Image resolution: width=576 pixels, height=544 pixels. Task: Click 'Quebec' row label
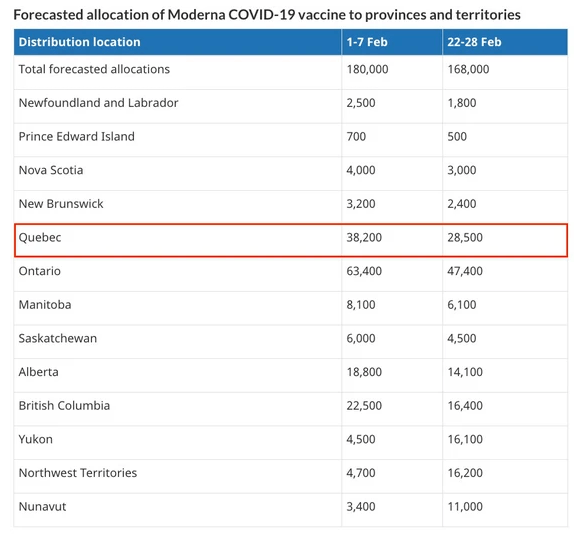coord(40,238)
